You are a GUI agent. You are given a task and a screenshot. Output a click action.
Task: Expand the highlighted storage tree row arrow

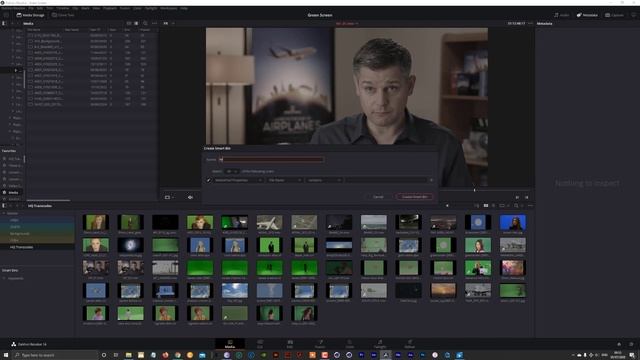point(16,70)
